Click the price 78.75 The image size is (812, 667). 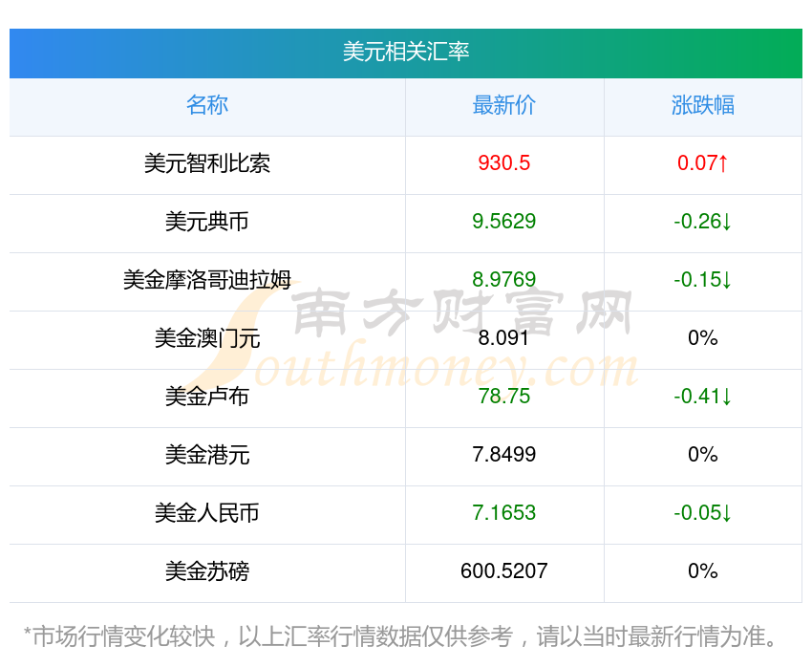click(x=503, y=397)
